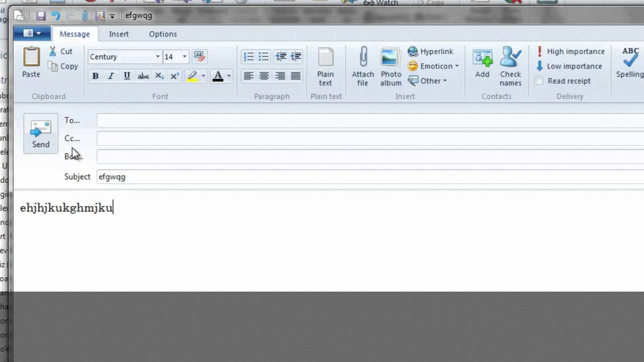The image size is (644, 362).
Task: Click the new message icon at title bar left
Action: 19,16
